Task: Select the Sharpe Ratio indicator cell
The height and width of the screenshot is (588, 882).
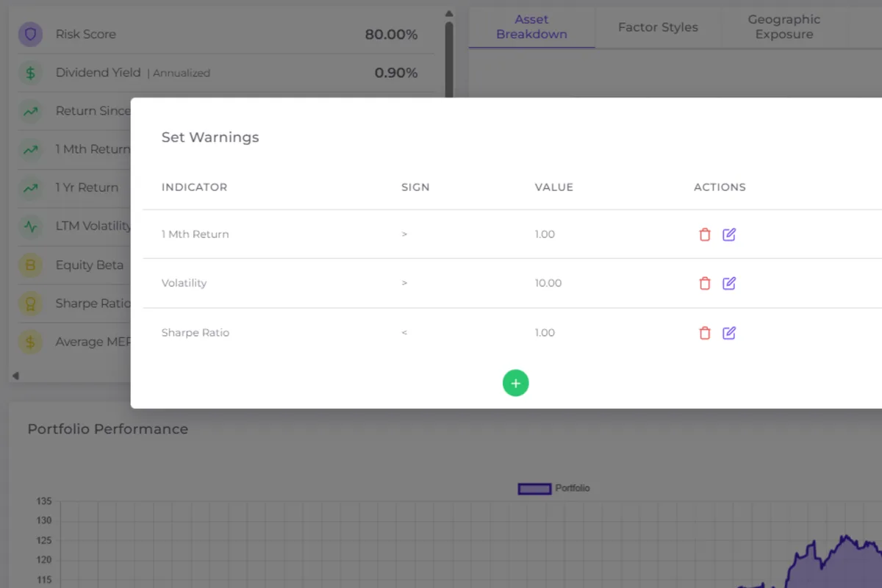Action: [196, 333]
